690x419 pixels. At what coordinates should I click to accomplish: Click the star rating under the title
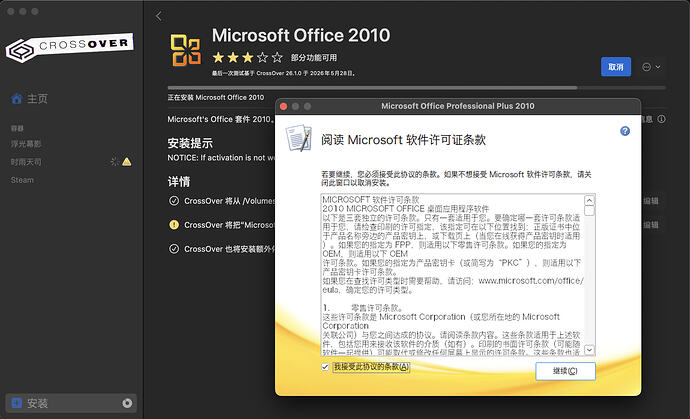pyautogui.click(x=248, y=57)
